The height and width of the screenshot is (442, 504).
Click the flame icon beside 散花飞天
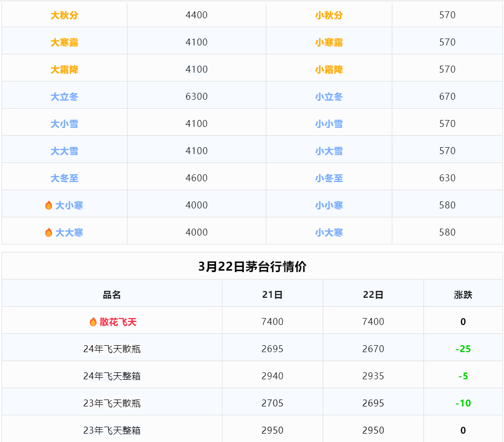[93, 322]
